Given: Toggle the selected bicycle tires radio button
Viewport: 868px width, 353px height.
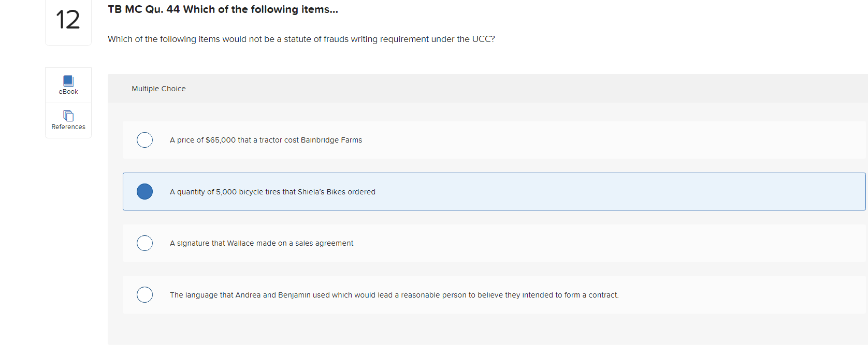Looking at the screenshot, I should (144, 192).
